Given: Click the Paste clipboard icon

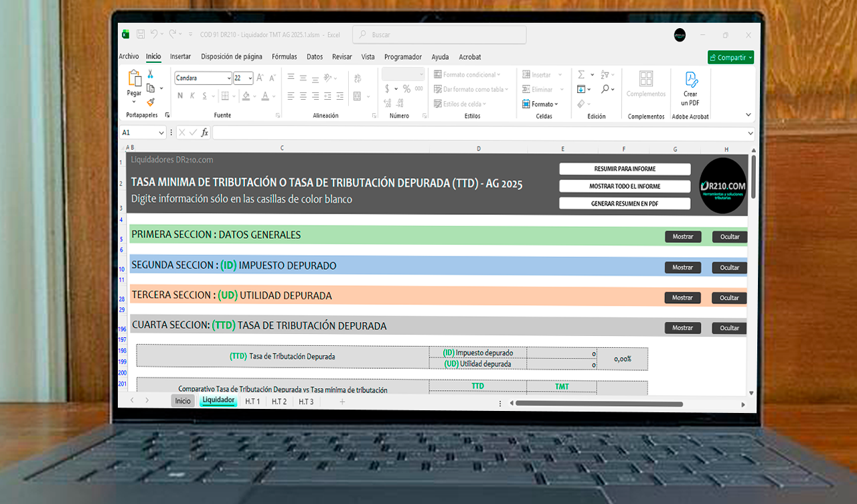Looking at the screenshot, I should (135, 80).
